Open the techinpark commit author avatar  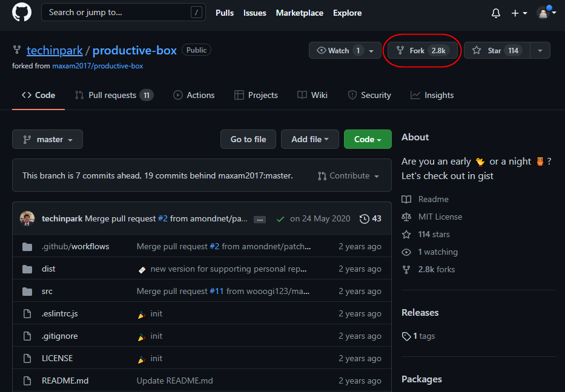27,218
